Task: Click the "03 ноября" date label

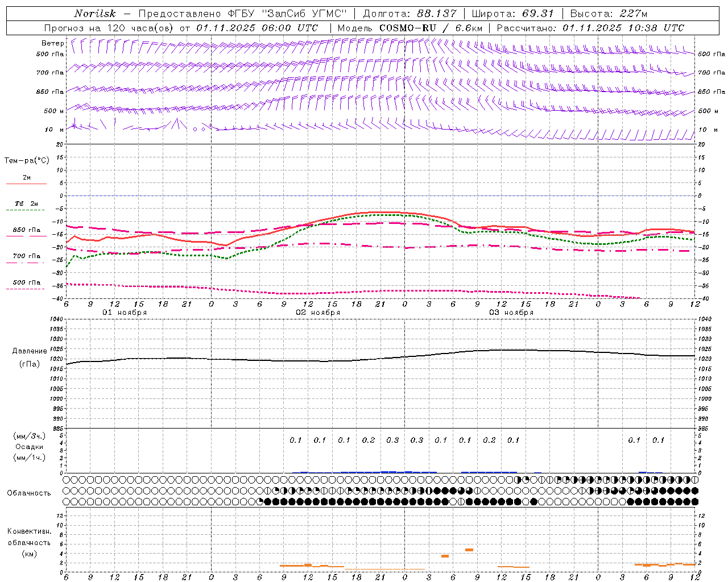Action: point(511,313)
